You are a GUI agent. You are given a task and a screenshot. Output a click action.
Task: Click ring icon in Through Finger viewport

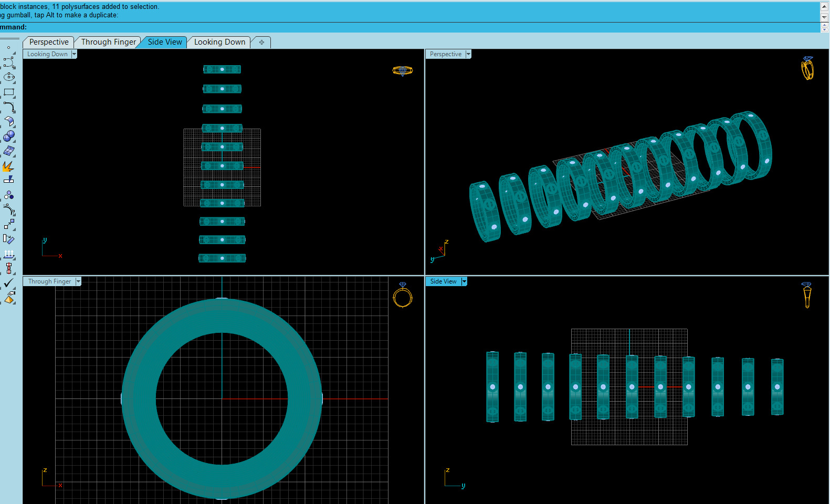(x=403, y=295)
